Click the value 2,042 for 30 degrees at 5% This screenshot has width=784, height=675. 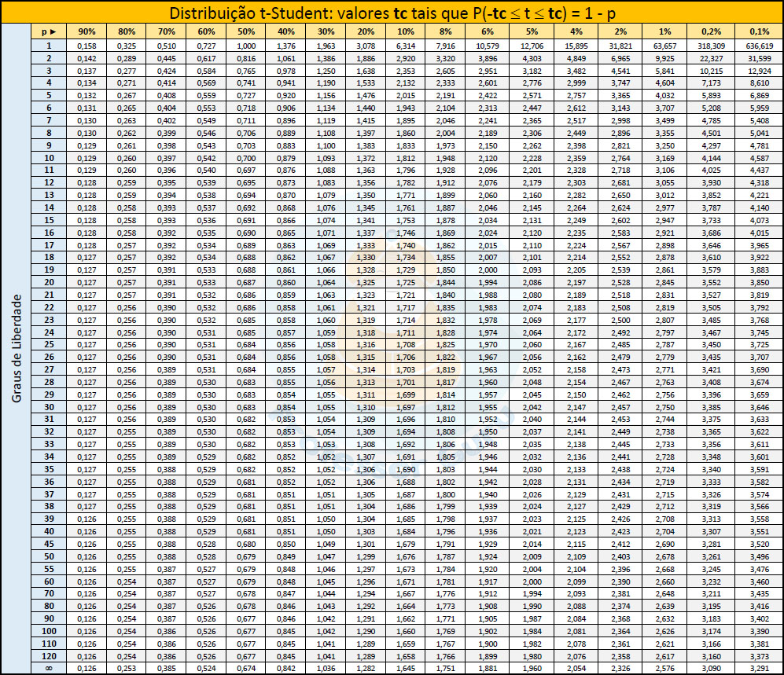tap(532, 405)
